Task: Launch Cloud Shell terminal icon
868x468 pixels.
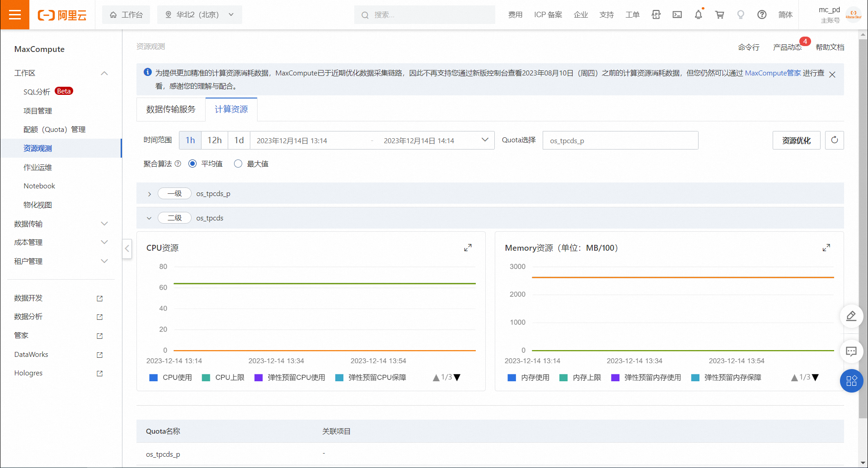Action: [677, 15]
